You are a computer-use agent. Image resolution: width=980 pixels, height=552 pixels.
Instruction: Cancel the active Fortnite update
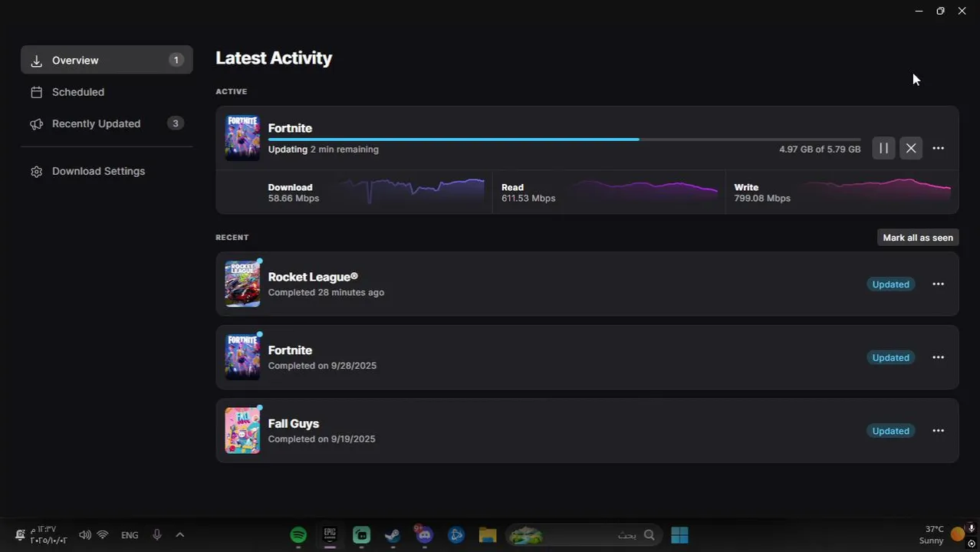pyautogui.click(x=910, y=148)
